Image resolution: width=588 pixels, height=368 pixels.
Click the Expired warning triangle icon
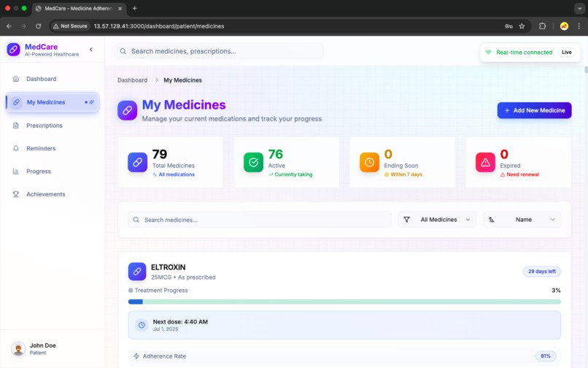click(485, 162)
